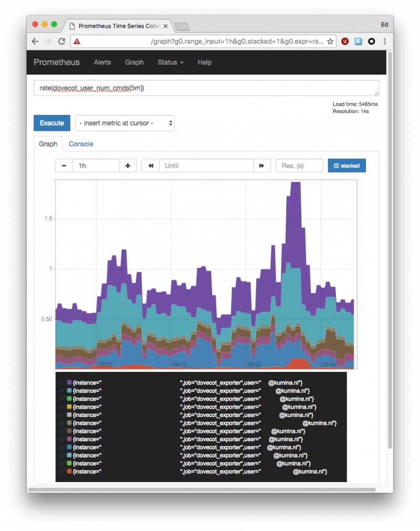Screen dimensions: 420x531
Task: Click the page reload icon
Action: (x=61, y=41)
